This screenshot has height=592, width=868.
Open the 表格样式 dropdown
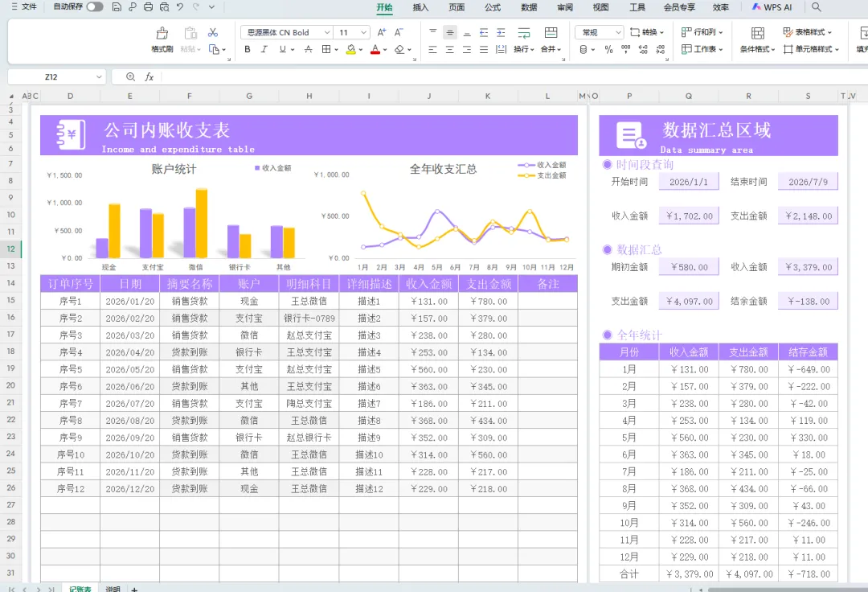[x=808, y=32]
